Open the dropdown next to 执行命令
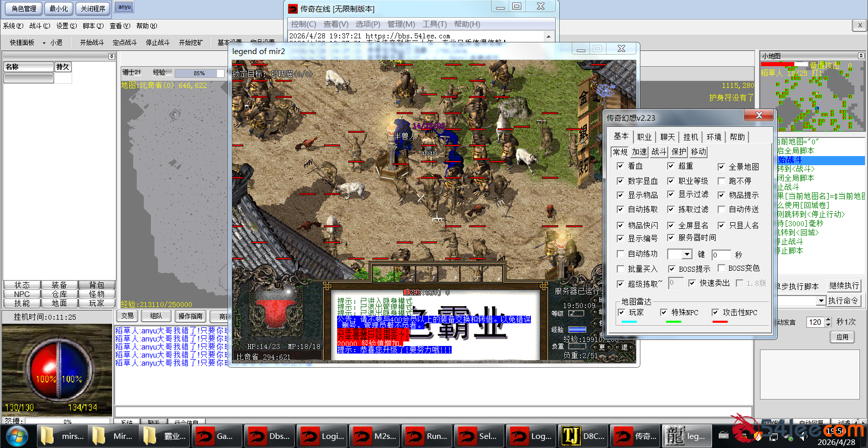Image resolution: width=868 pixels, height=448 pixels. click(x=821, y=301)
